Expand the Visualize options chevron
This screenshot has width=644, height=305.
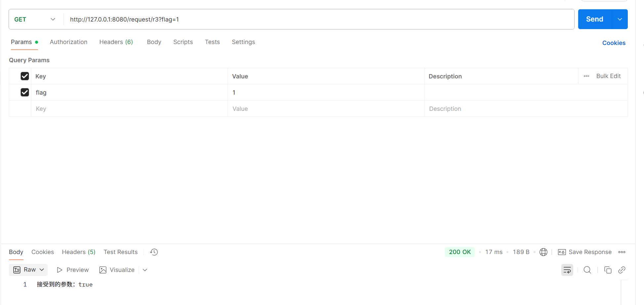coord(145,270)
